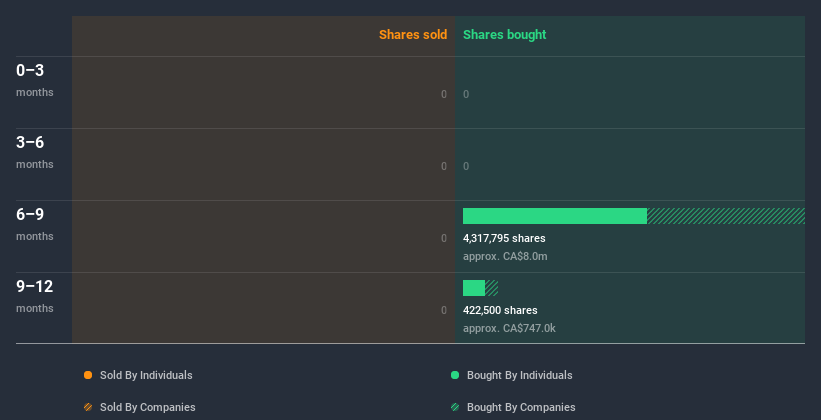821x420 pixels.
Task: Click the approx. CA$8.0m value
Action: pos(505,256)
